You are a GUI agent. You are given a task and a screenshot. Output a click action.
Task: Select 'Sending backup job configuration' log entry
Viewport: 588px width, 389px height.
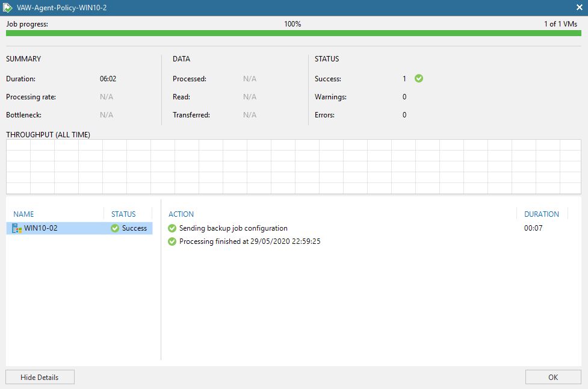pos(234,228)
